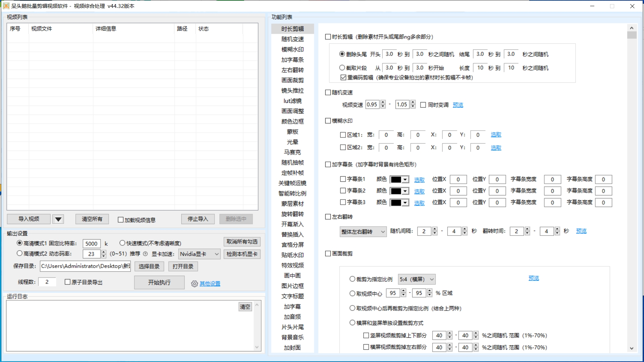The image size is (644, 362).
Task: Open the 字幕条1 color swatch picker
Action: [x=400, y=179]
